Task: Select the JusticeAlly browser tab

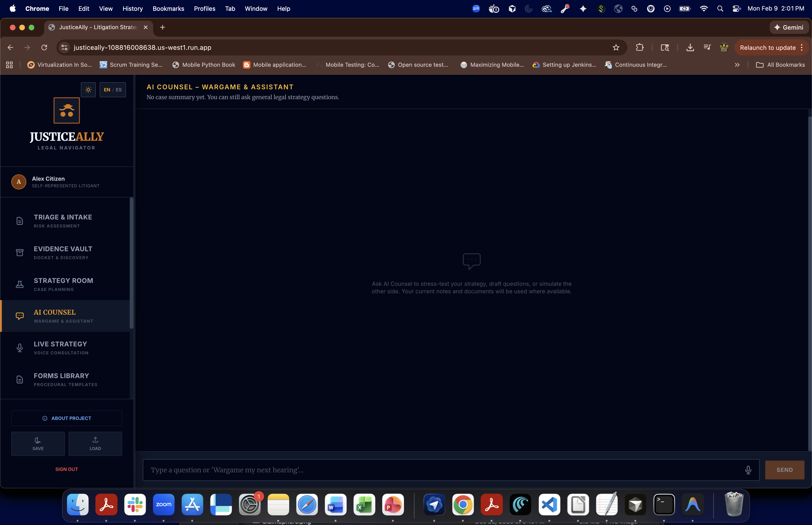Action: coord(97,27)
